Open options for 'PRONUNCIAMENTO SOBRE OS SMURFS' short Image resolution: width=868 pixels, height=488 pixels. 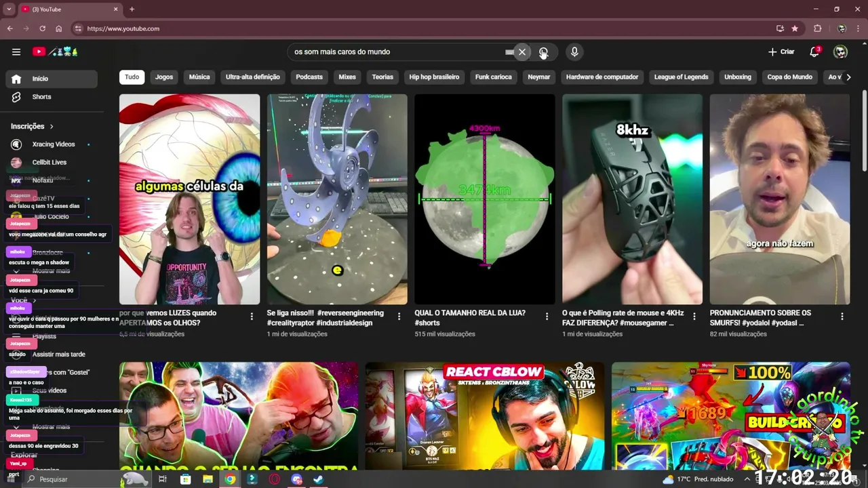[842, 317]
